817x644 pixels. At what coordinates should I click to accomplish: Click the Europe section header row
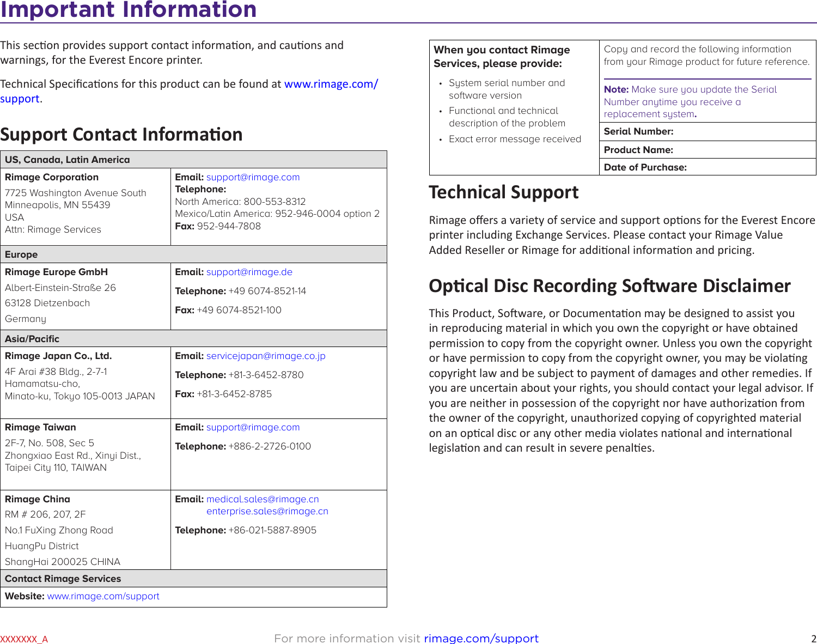[x=193, y=254]
